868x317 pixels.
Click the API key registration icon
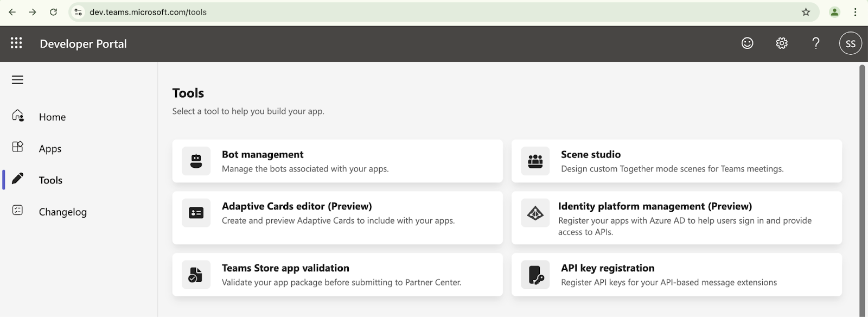pyautogui.click(x=535, y=275)
